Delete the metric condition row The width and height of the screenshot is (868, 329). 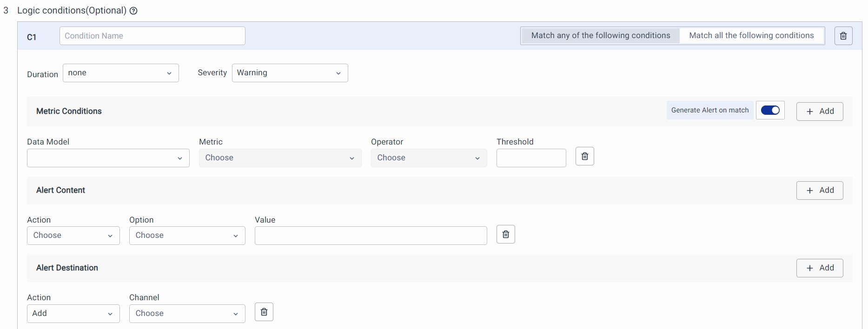click(584, 157)
